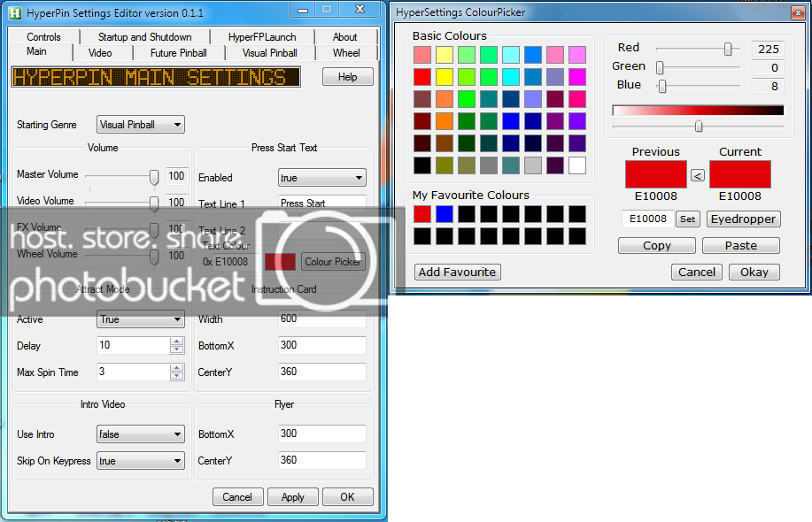Viewport: 812px width, 522px height.
Task: Increase Max Spin Time with up arrow
Action: pyautogui.click(x=176, y=368)
